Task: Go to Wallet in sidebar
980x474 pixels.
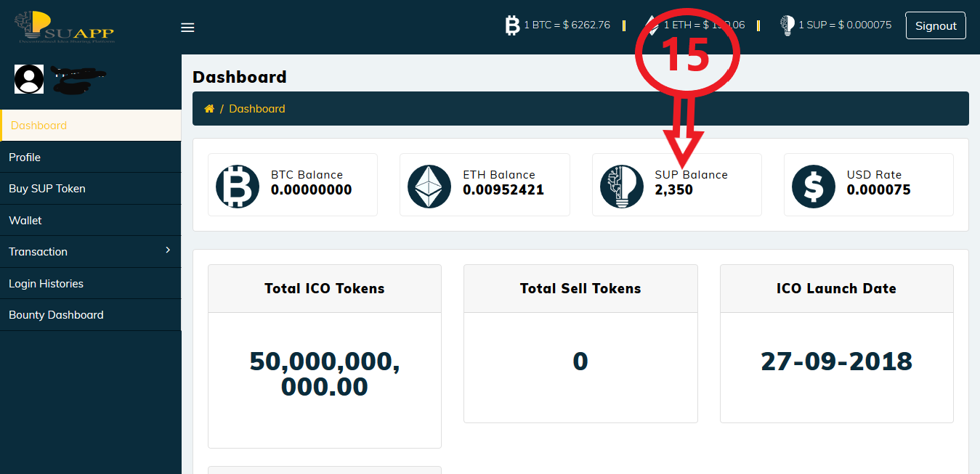Action: [x=25, y=220]
